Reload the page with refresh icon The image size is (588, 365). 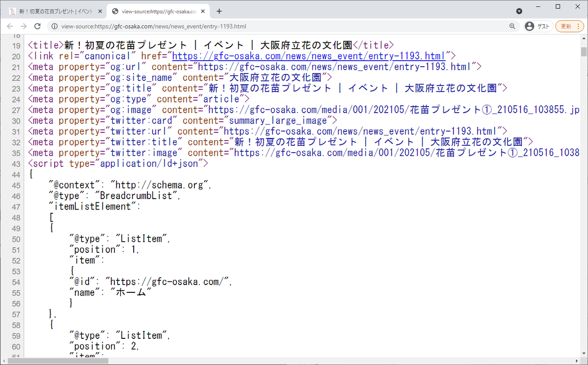[38, 26]
